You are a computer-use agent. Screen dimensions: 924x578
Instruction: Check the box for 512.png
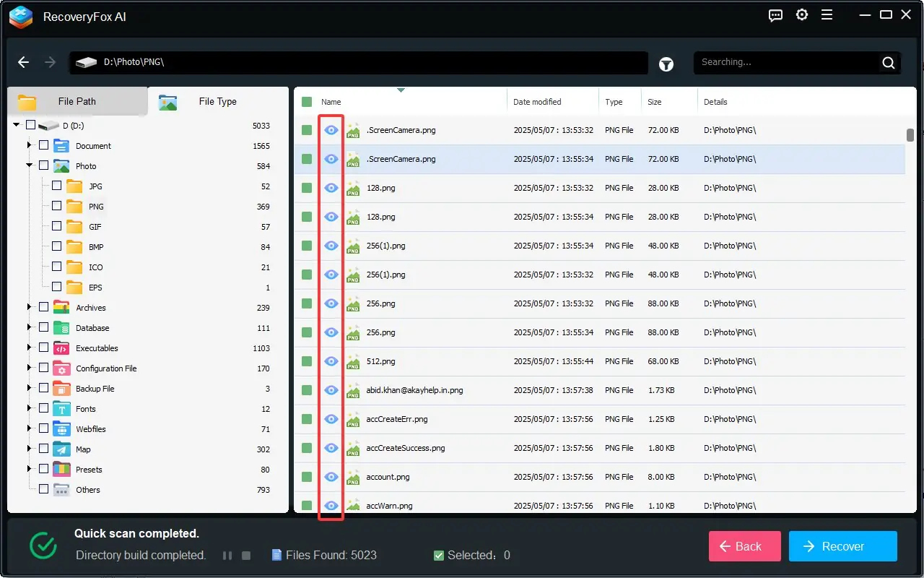click(307, 361)
